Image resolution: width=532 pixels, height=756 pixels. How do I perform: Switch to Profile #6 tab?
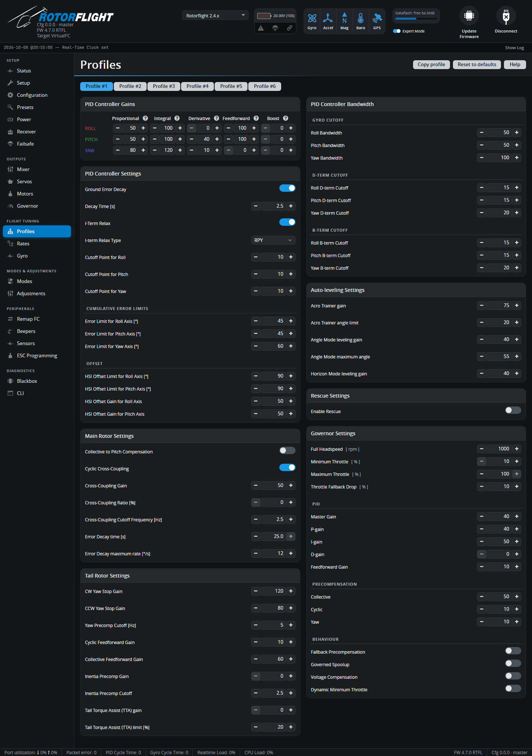click(265, 86)
